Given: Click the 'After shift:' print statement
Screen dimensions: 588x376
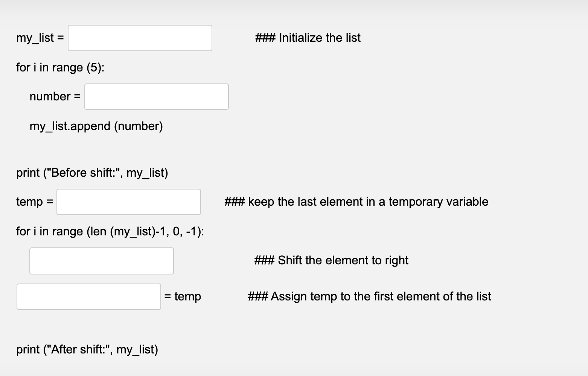Looking at the screenshot, I should (88, 350).
